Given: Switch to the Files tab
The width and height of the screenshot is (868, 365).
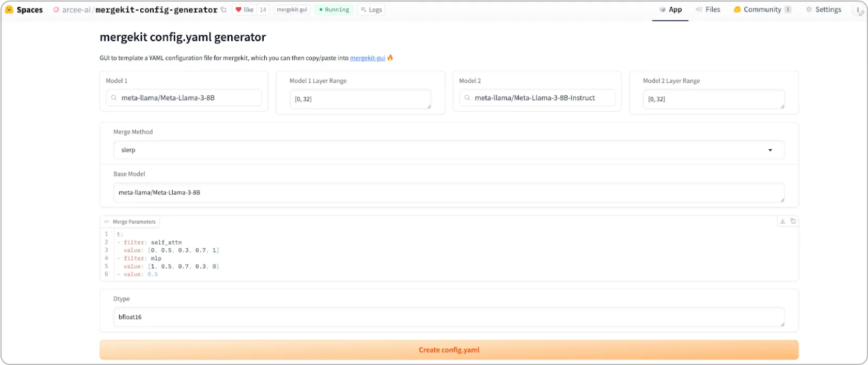Looking at the screenshot, I should point(708,9).
